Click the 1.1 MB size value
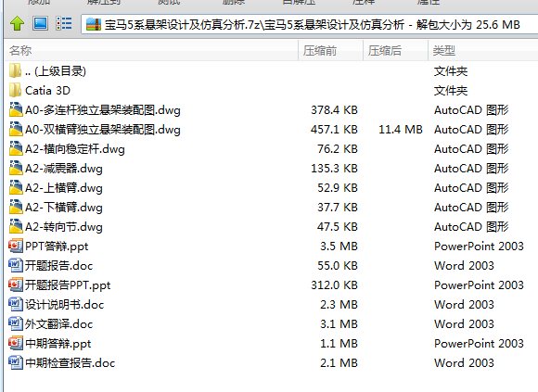Viewport: 538px width, 392px height. tap(339, 343)
